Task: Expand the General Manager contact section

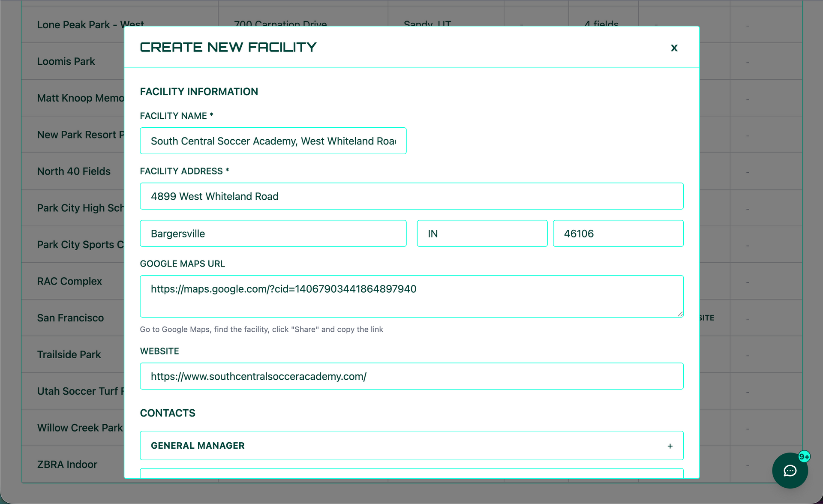Action: click(x=411, y=446)
